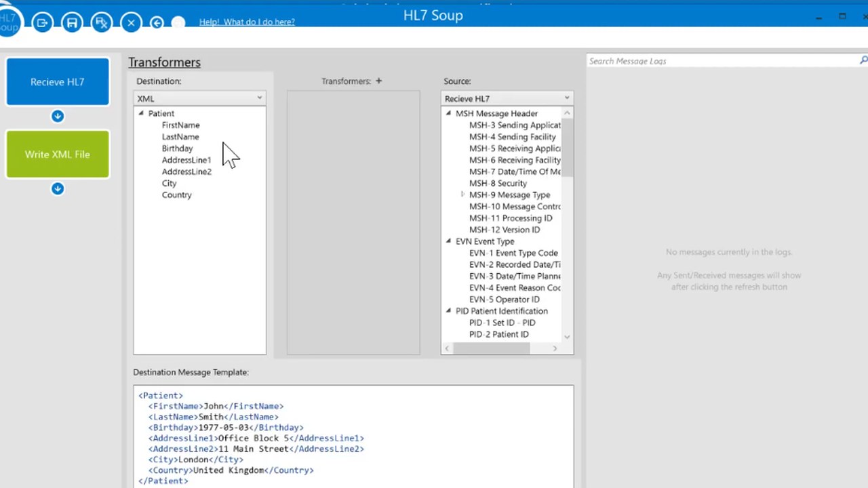Select EVN-4 Event Reason Code

tap(515, 288)
